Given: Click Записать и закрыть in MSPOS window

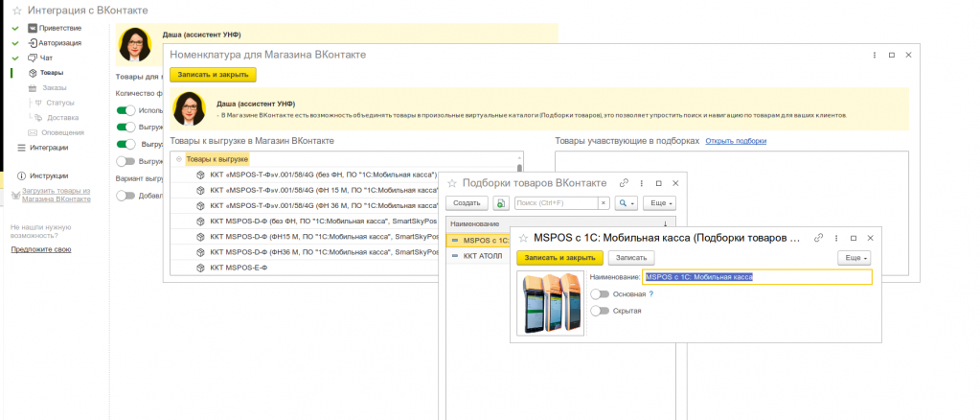Looking at the screenshot, I should tap(560, 258).
